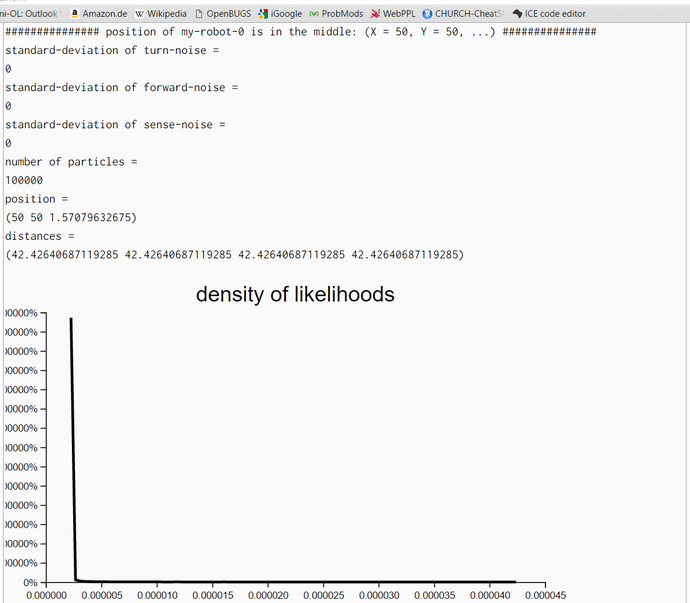The height and width of the screenshot is (603, 690).
Task: Click the particle count value 100000
Action: tap(24, 180)
